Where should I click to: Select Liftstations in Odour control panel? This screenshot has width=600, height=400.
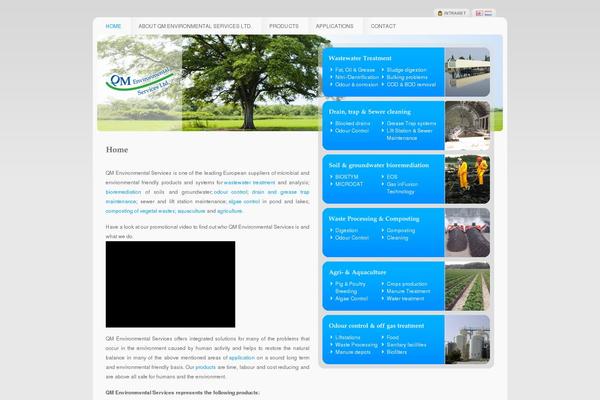click(x=347, y=338)
